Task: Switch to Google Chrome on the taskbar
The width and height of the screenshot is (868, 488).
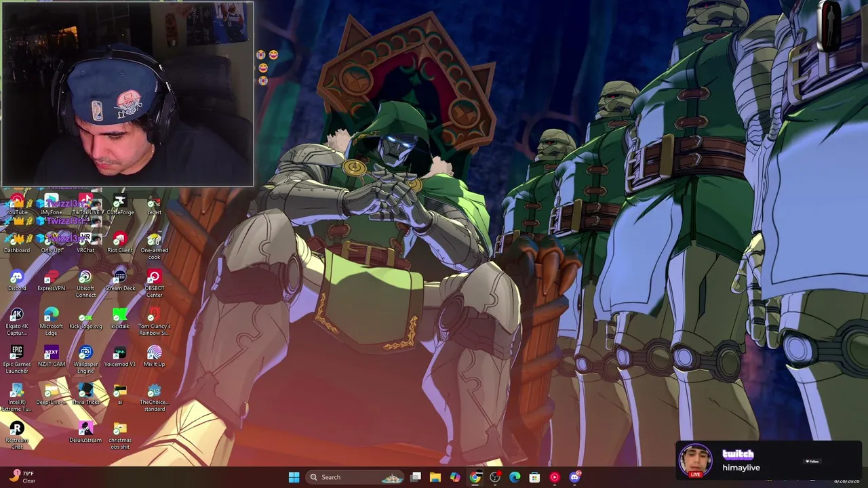Action: click(475, 477)
